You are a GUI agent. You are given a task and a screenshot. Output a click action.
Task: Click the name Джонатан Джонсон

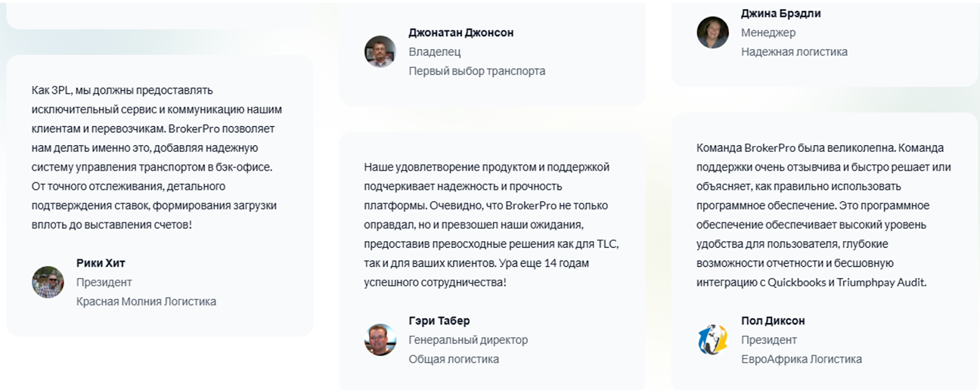[x=461, y=32]
